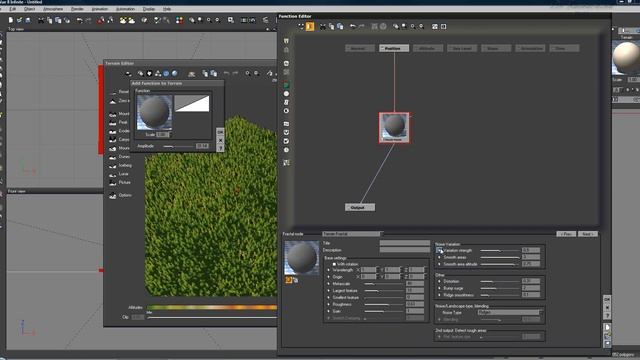Click the white circle node icon in Function Editor sidebar
Viewport: 640px width, 360px height.
click(x=286, y=93)
